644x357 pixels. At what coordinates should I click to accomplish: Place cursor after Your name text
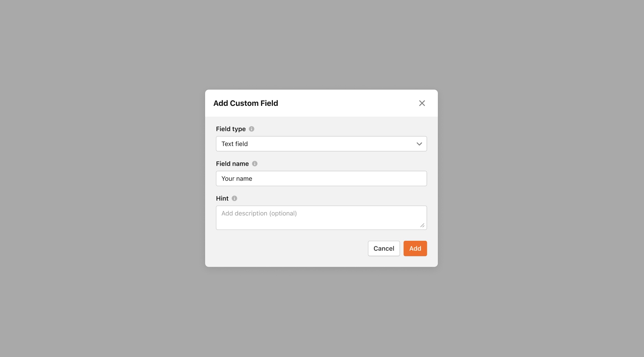pos(253,178)
